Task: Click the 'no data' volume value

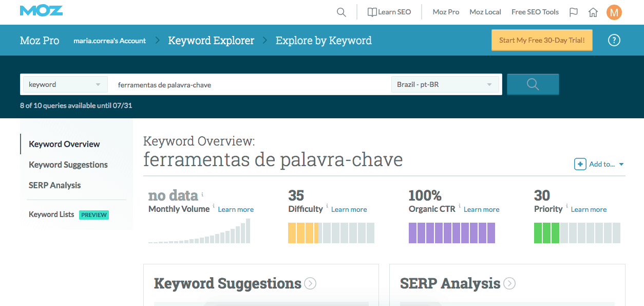Action: click(x=173, y=195)
